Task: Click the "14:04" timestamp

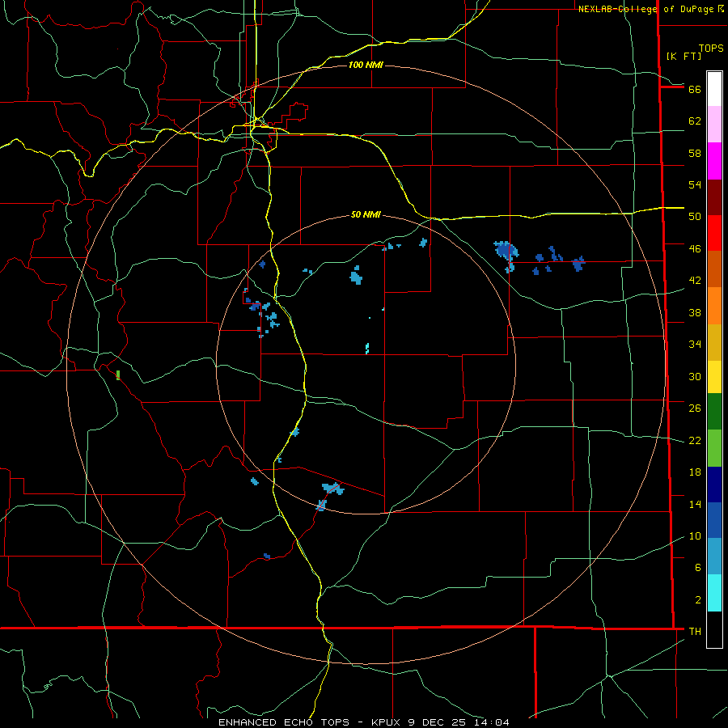Action: tap(492, 722)
